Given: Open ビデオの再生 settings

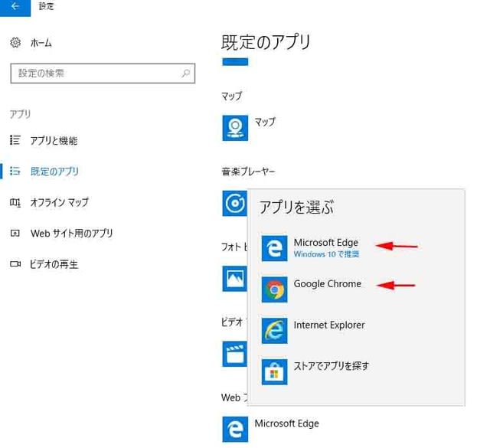Looking at the screenshot, I should 54,264.
